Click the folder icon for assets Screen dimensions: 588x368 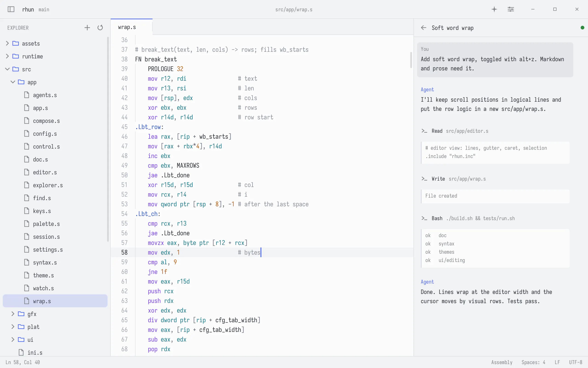[x=16, y=43]
